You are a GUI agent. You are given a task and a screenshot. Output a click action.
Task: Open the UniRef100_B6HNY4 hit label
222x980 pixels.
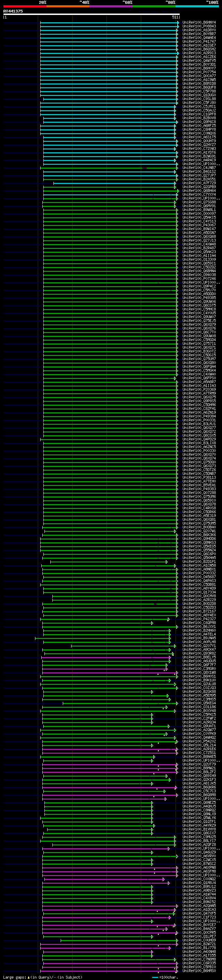(199, 23)
